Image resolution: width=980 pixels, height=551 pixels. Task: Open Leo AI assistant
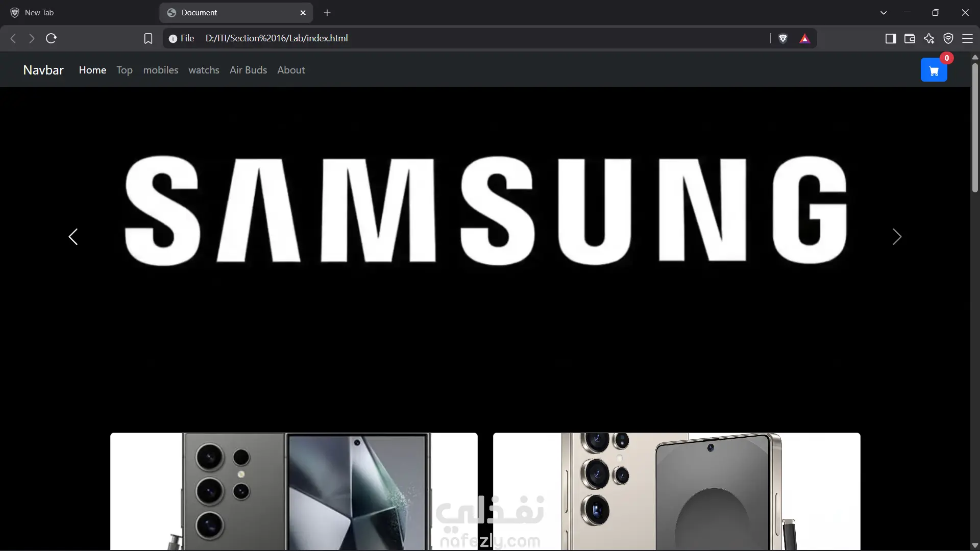[x=929, y=38]
